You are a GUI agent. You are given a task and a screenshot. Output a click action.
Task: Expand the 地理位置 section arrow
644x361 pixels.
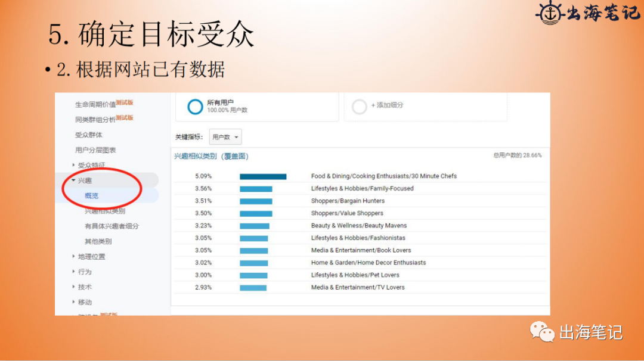[73, 256]
